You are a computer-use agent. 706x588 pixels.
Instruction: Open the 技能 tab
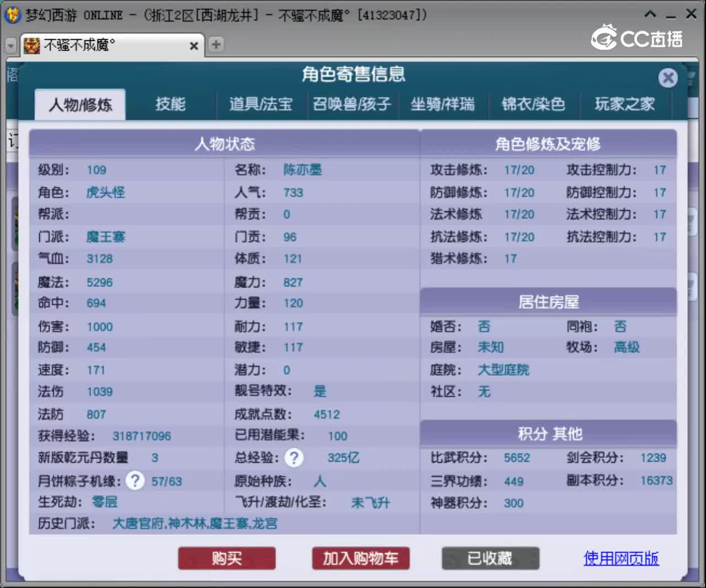170,104
